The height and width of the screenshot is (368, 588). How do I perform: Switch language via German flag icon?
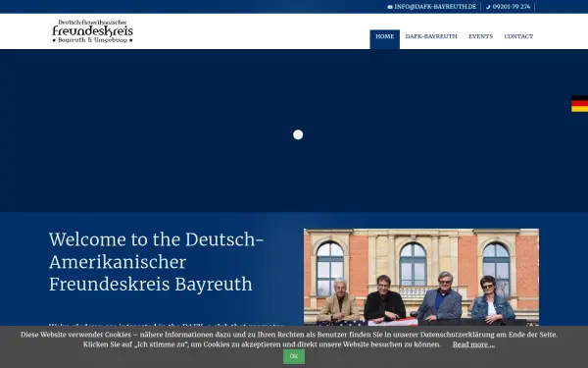(579, 103)
